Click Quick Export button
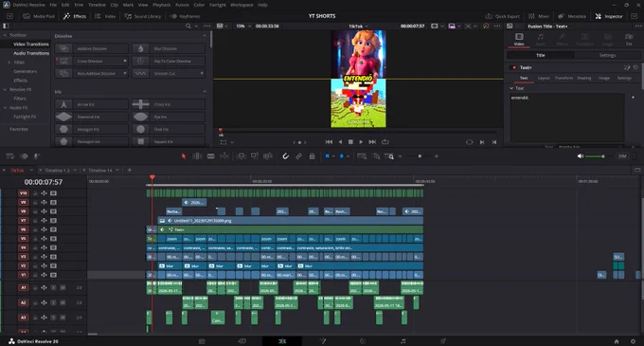 pyautogui.click(x=503, y=16)
